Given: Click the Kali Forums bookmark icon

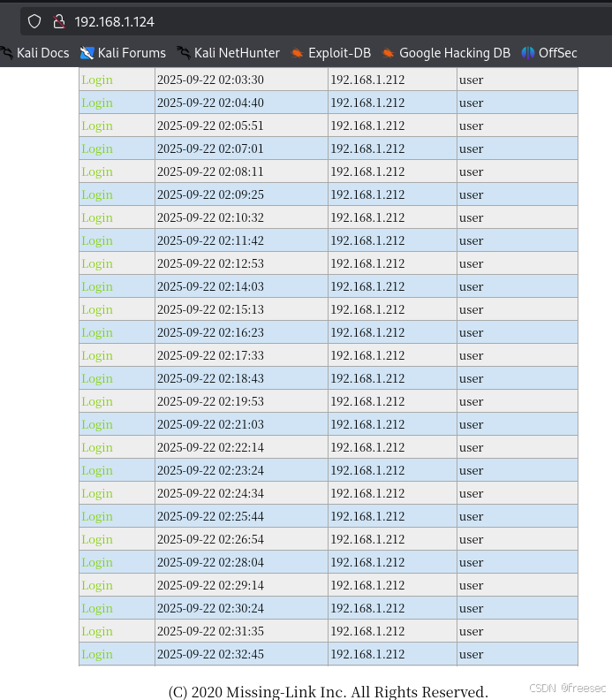Looking at the screenshot, I should 87,53.
